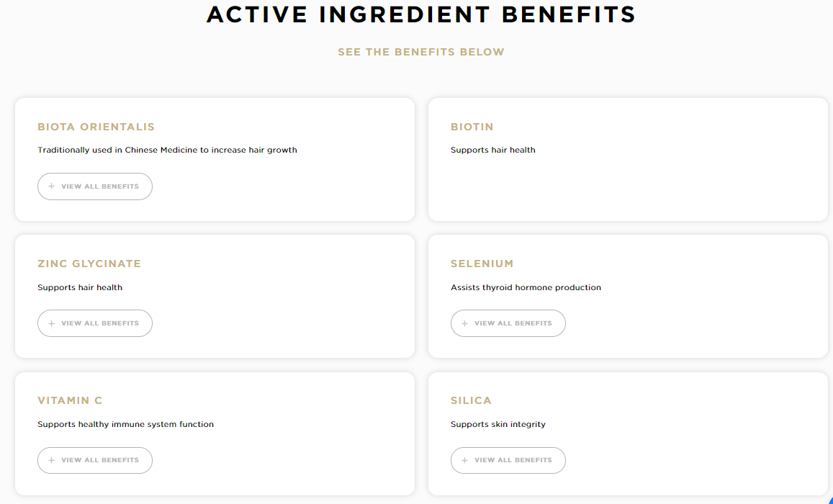
Task: Click 'Assists thyroid hormone production' description
Action: 526,287
